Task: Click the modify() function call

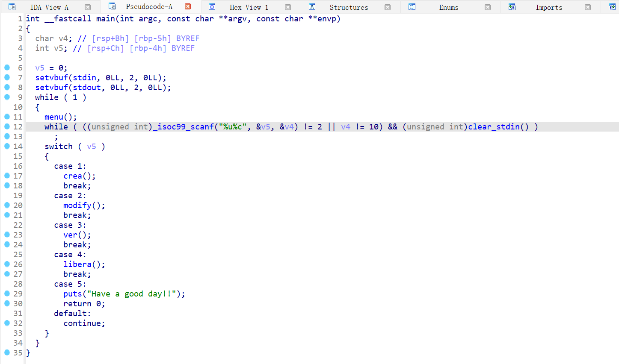Action: pos(77,205)
